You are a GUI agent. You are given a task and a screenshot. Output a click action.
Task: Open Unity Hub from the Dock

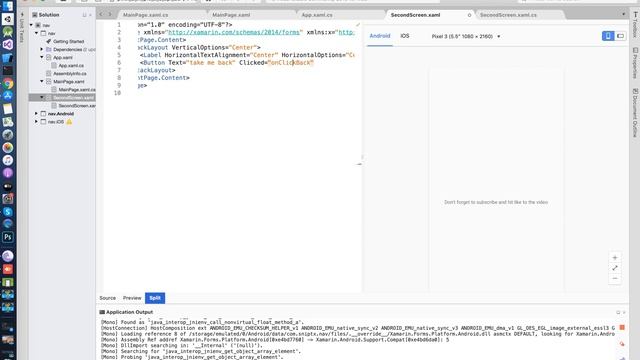[7, 19]
